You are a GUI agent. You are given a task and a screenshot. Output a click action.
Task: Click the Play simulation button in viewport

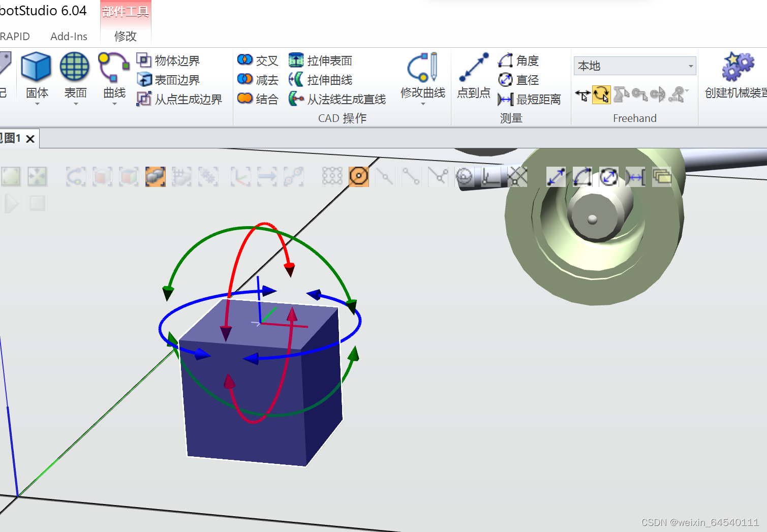pyautogui.click(x=11, y=204)
